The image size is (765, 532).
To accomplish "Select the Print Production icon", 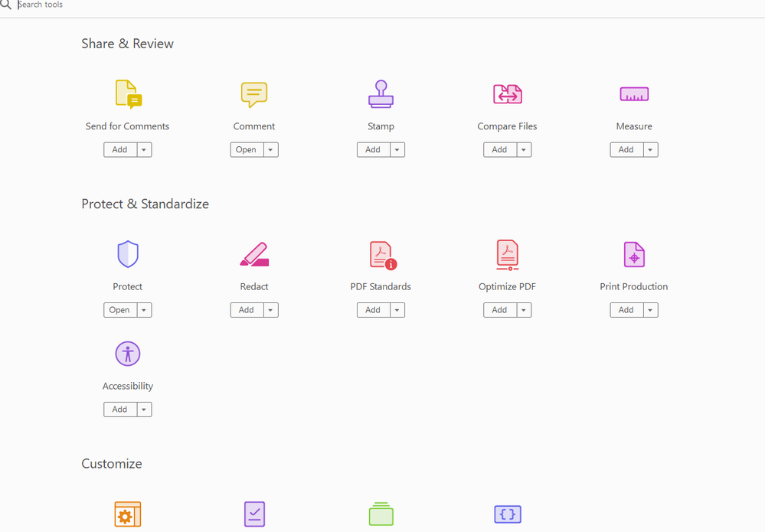I will point(634,254).
